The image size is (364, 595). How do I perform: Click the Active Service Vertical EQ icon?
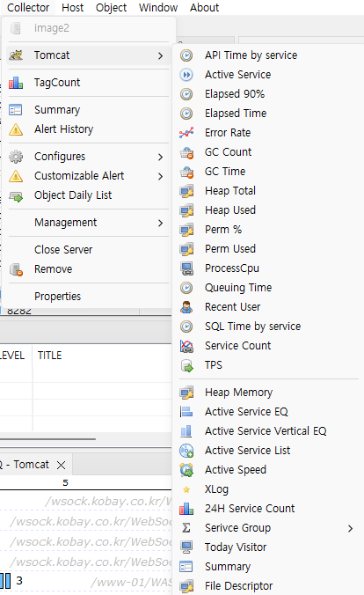(186, 431)
